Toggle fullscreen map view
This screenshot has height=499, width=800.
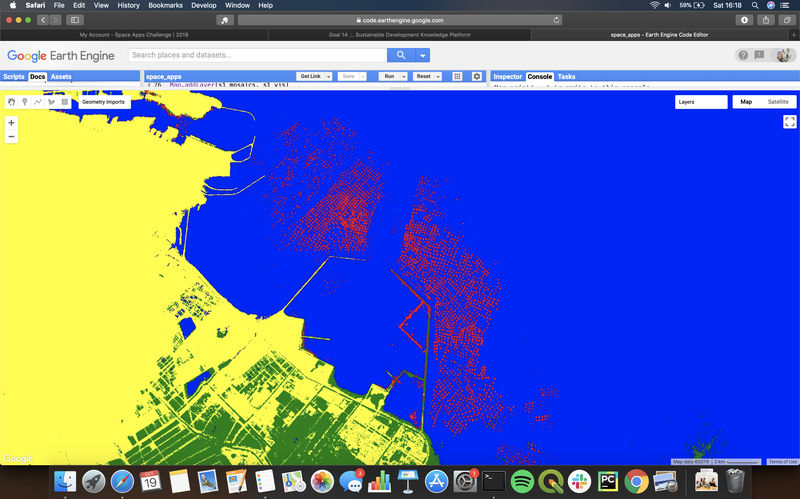pos(789,122)
